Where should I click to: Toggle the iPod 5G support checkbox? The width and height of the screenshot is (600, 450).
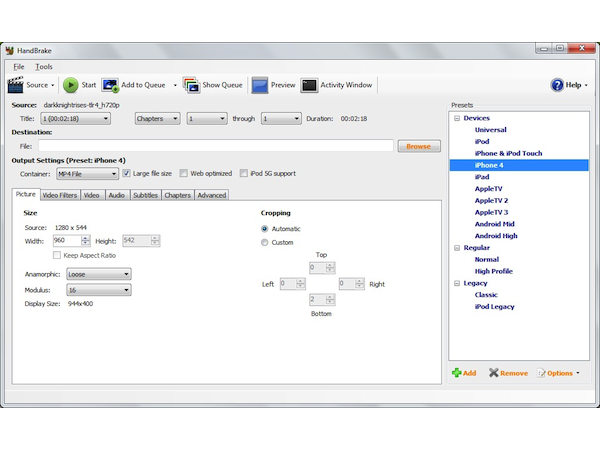(244, 173)
